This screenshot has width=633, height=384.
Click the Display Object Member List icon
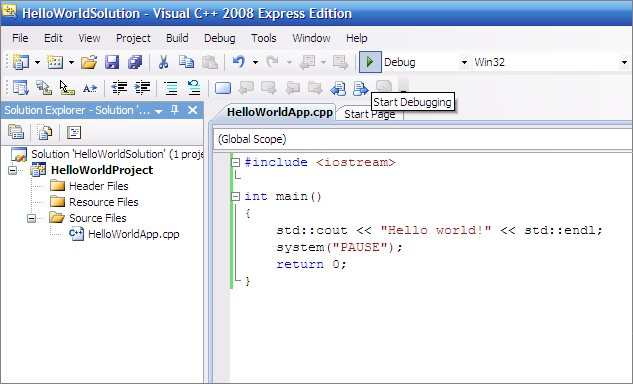coord(20,87)
